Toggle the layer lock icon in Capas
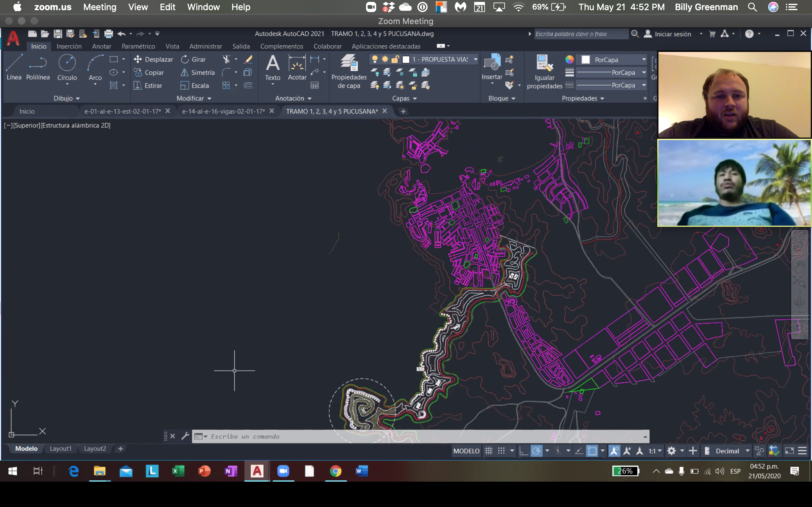 click(x=395, y=59)
